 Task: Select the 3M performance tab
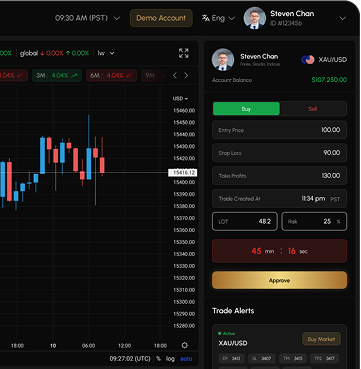pyautogui.click(x=57, y=76)
